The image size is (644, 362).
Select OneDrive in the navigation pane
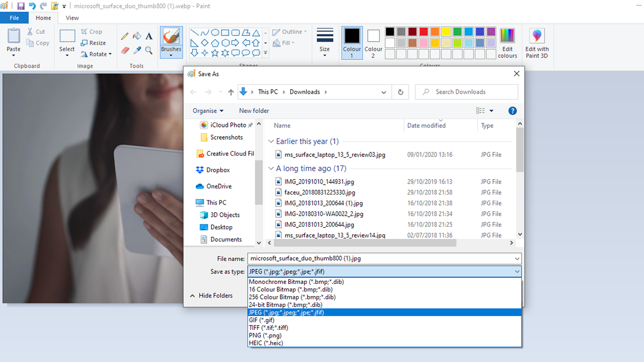[x=214, y=186]
